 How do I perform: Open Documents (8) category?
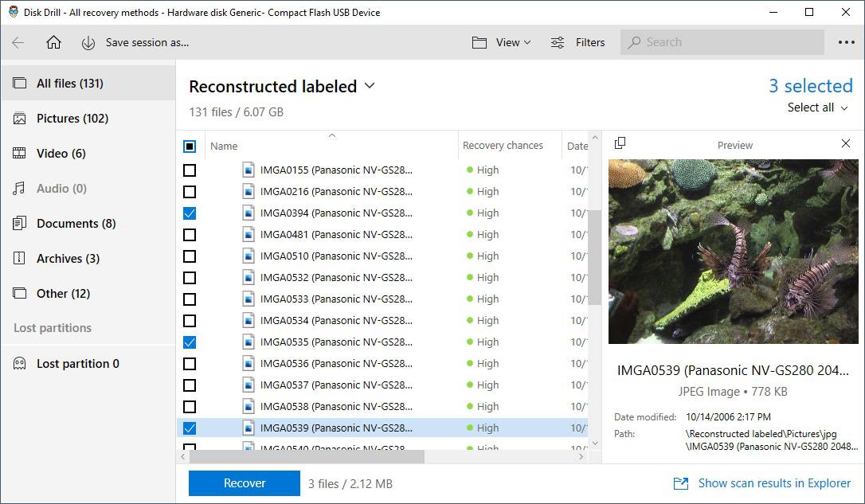76,224
